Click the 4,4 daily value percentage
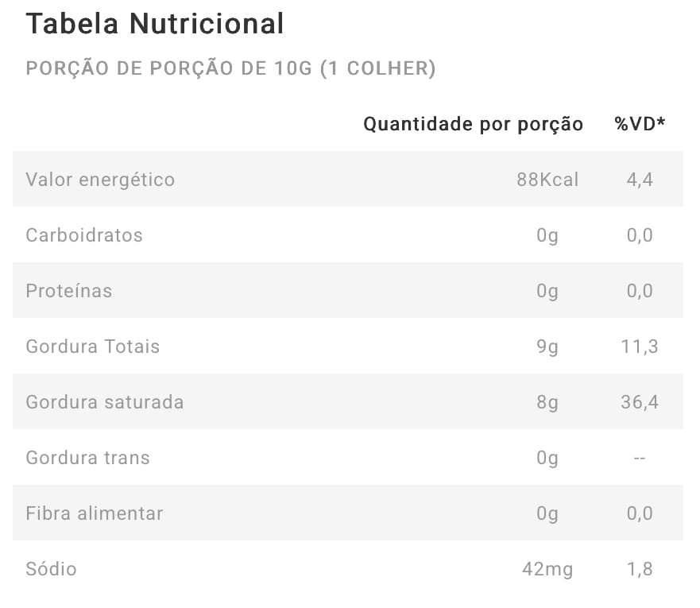The height and width of the screenshot is (608, 700). click(x=640, y=180)
